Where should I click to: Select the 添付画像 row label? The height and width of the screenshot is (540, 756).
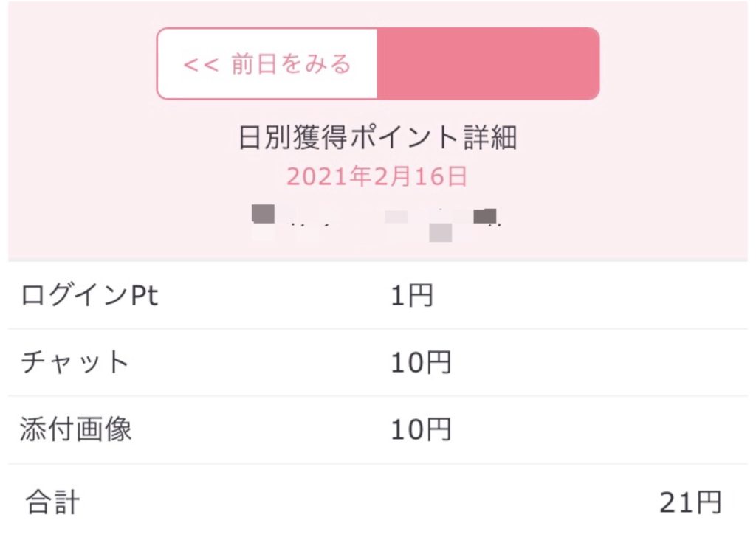[76, 429]
